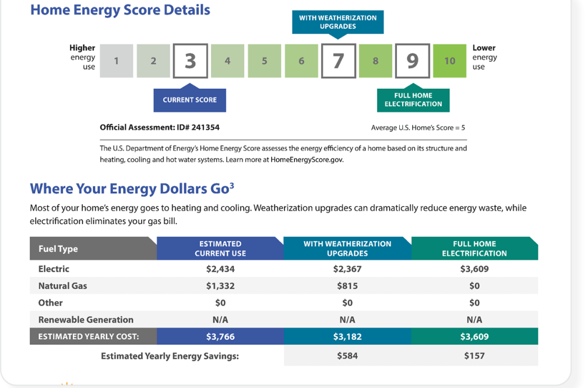Click score box number 8

375,61
